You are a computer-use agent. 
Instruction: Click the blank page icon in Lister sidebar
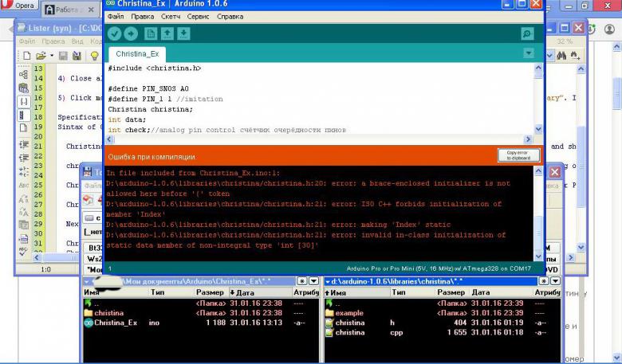(x=23, y=127)
